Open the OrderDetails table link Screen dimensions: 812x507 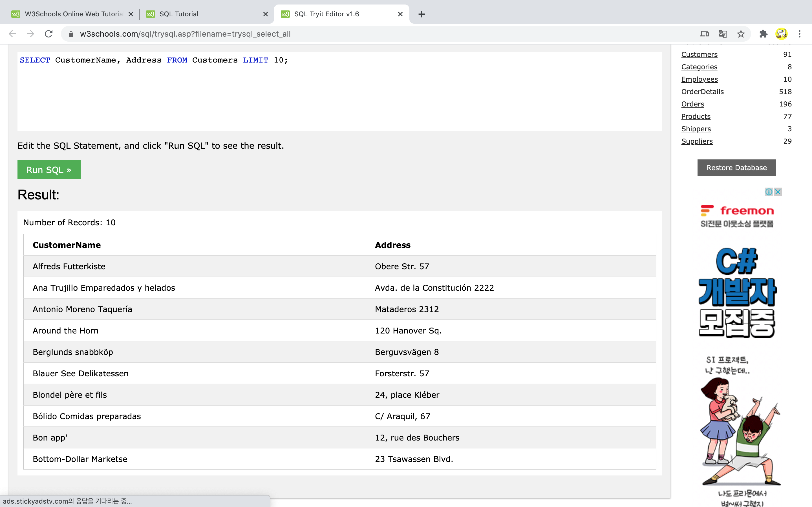pos(702,92)
